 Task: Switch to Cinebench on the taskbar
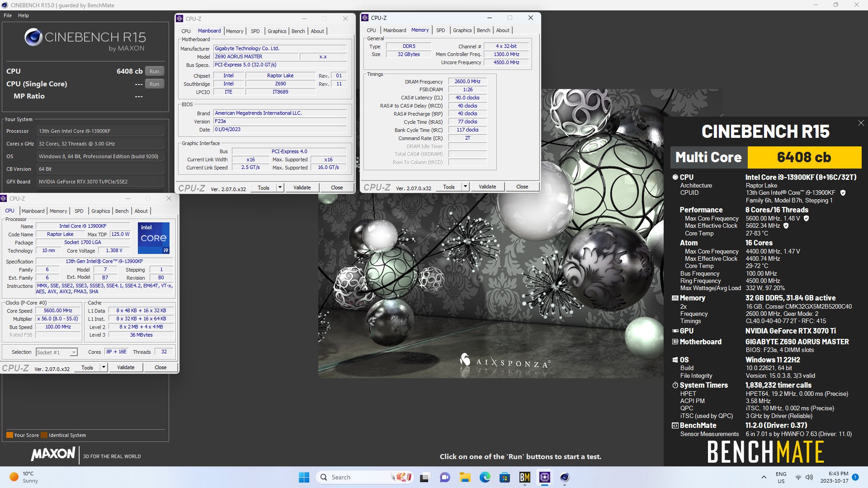[564, 477]
